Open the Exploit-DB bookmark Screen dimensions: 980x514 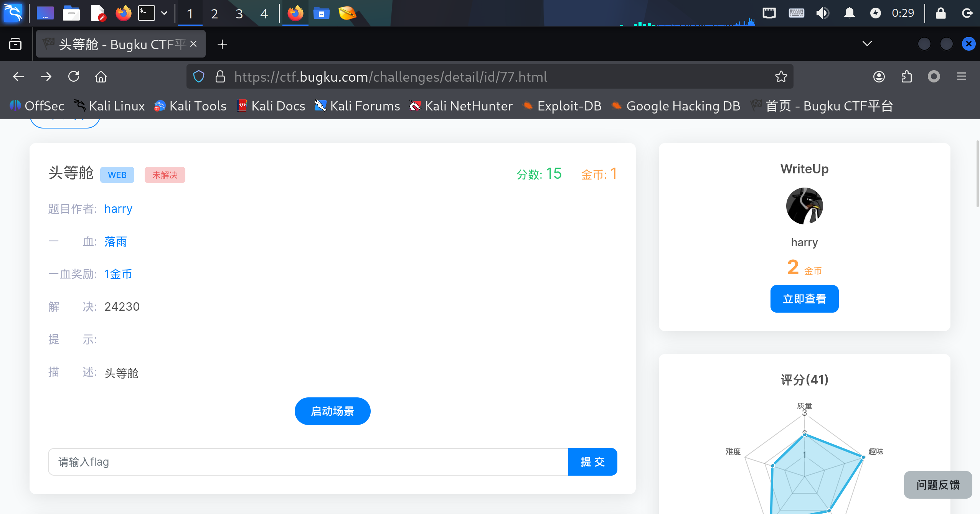563,106
